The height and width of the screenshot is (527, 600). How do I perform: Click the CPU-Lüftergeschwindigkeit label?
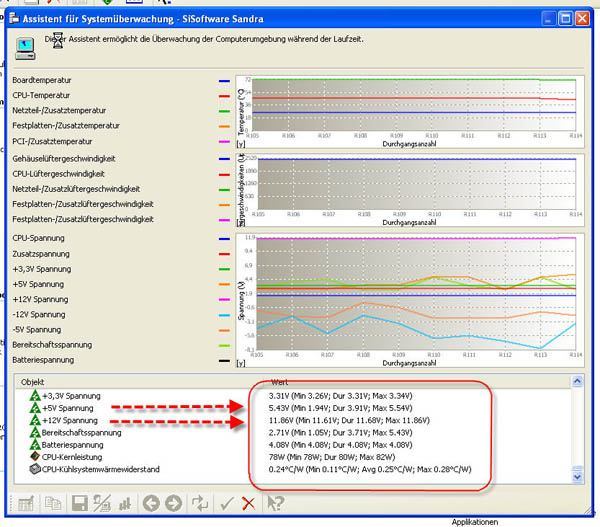(x=58, y=174)
